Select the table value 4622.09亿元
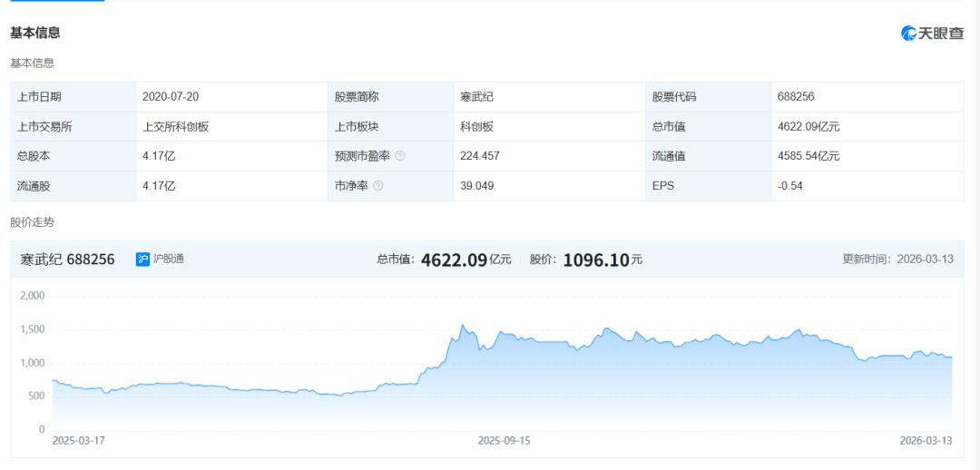Viewport: 980px width, 470px height. 808,127
